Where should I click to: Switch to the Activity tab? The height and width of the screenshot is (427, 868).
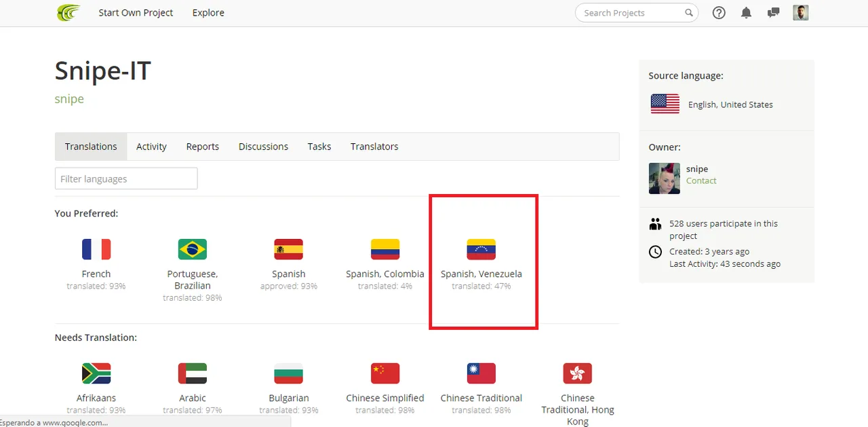coord(151,147)
